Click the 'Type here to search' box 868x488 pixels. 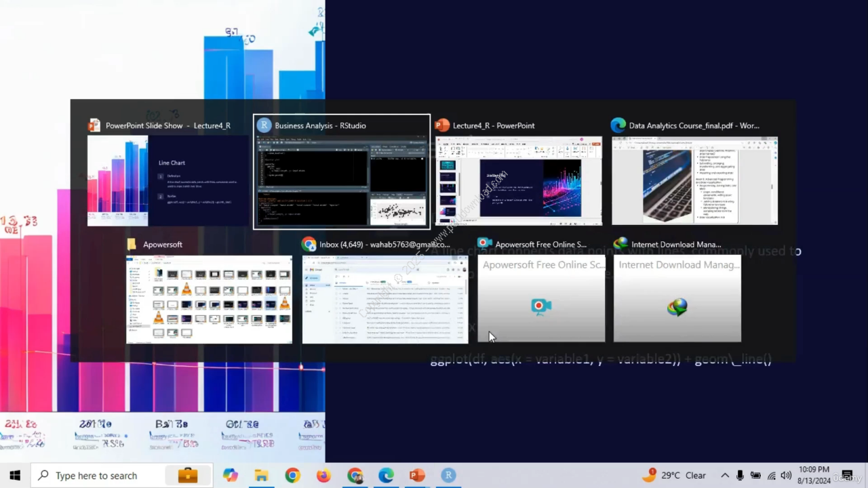click(x=122, y=476)
